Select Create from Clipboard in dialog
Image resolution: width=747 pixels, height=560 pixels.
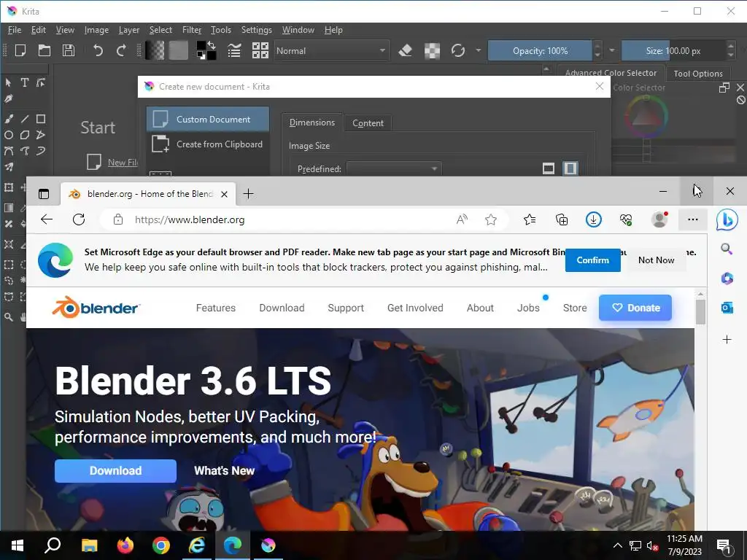click(x=208, y=144)
